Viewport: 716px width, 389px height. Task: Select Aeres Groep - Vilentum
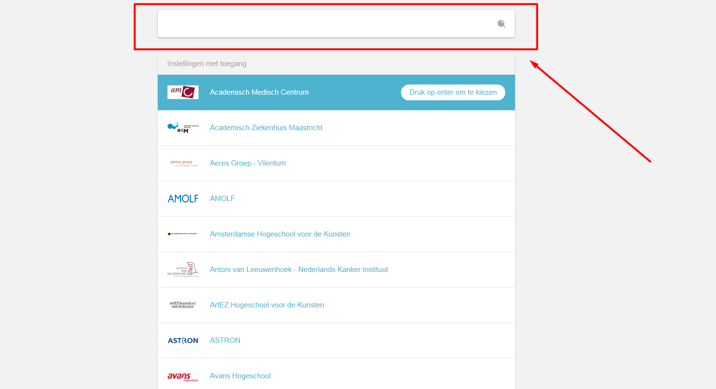(247, 163)
